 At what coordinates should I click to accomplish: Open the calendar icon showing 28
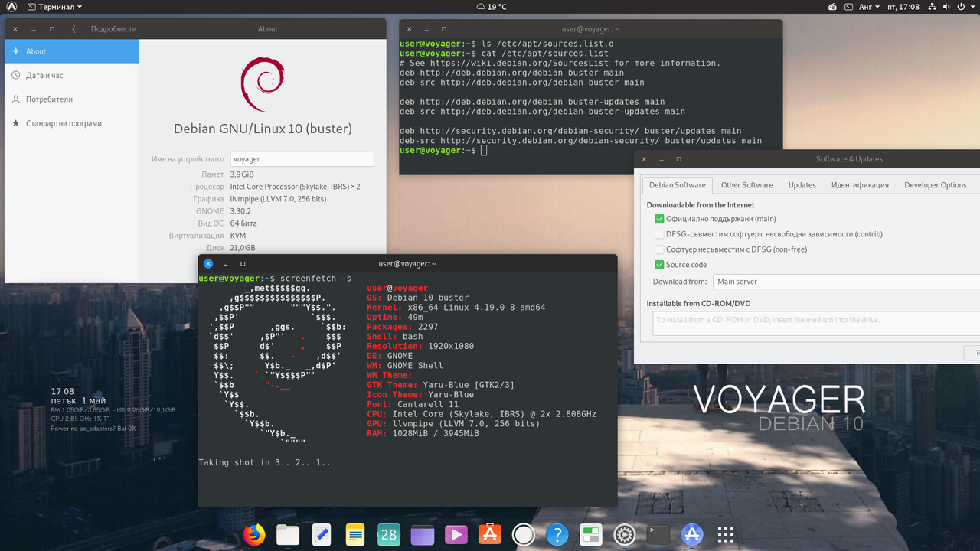(389, 534)
